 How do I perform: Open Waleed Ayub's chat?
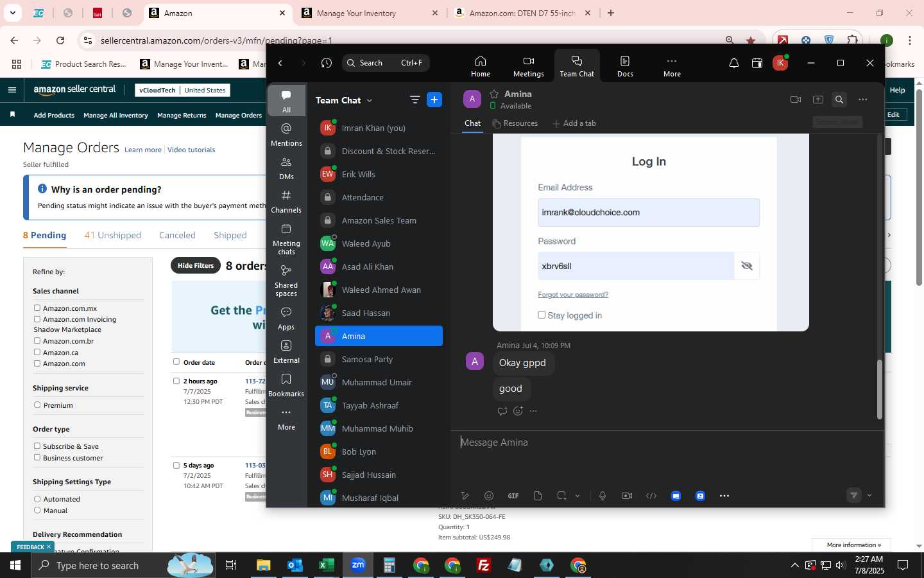[x=379, y=243]
